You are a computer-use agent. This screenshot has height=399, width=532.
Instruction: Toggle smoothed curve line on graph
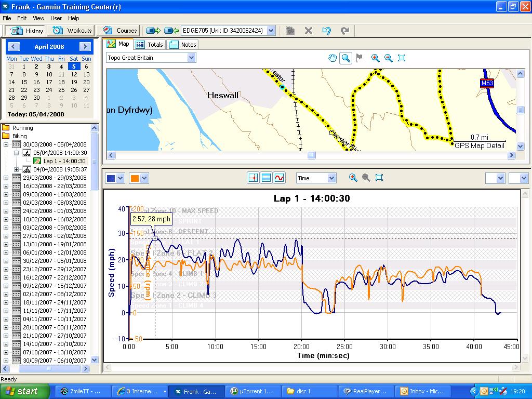pos(280,178)
